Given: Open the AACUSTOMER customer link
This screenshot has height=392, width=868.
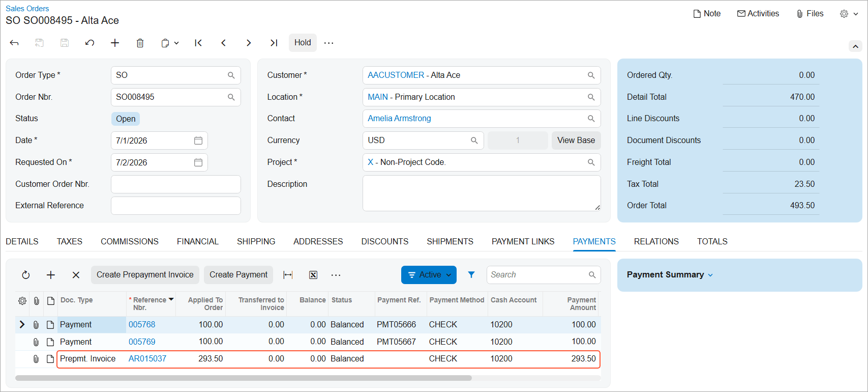Looking at the screenshot, I should click(396, 75).
